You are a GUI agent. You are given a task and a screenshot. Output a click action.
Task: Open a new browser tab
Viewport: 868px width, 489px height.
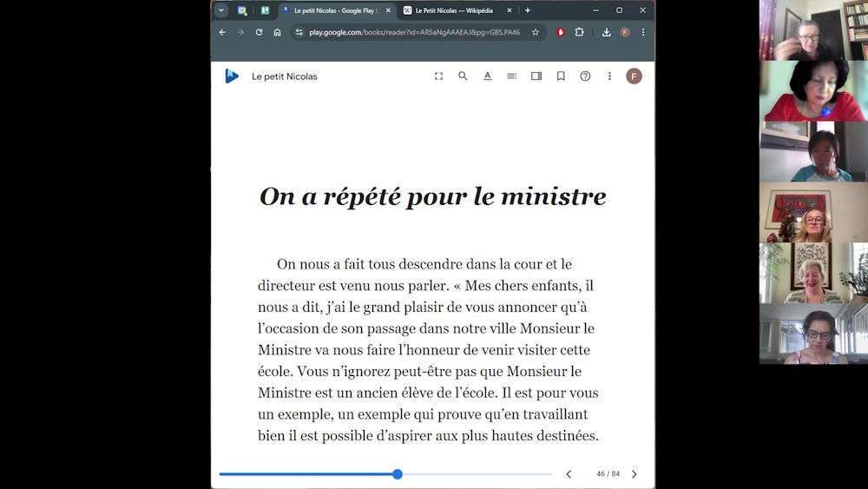pyautogui.click(x=528, y=10)
